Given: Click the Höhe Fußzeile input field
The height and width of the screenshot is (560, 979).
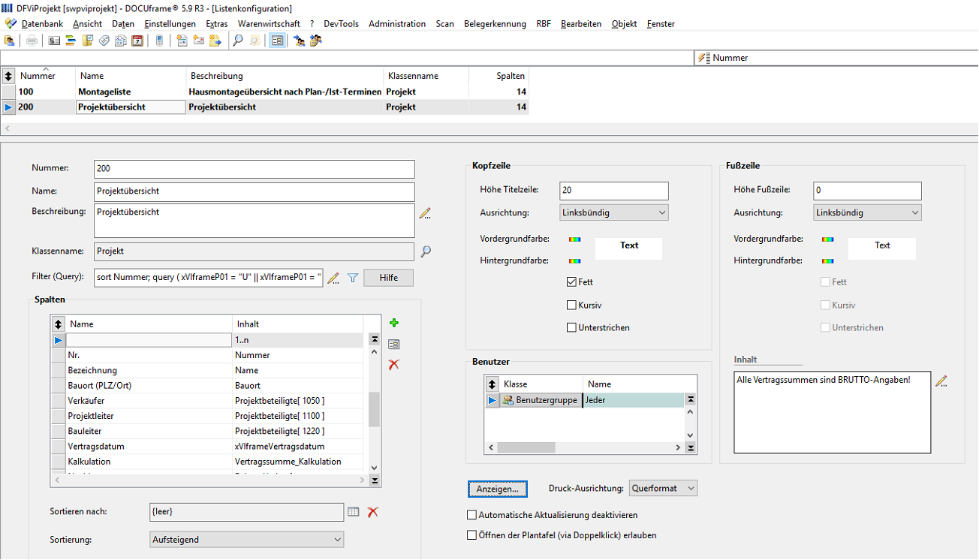Looking at the screenshot, I should point(867,191).
